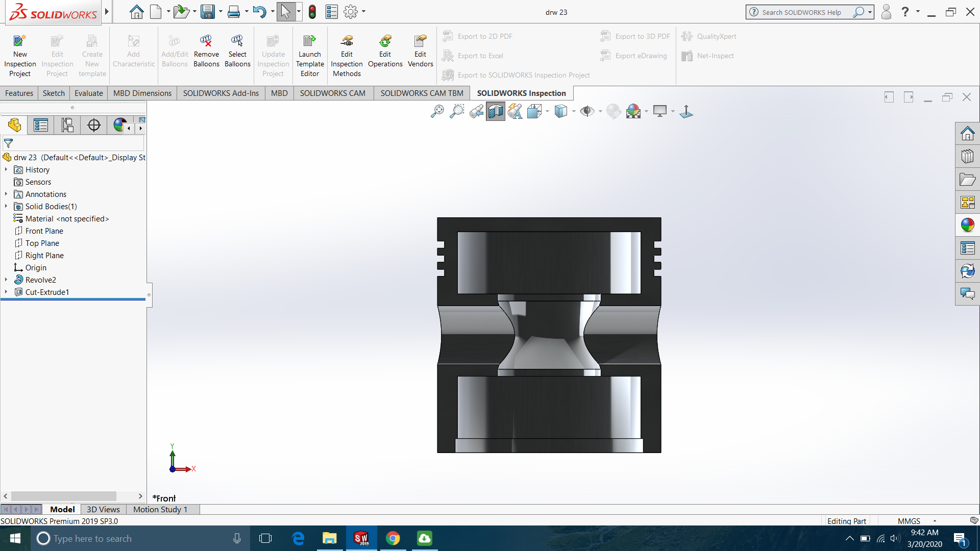Open Display Style dropdown arrow
Viewport: 980px width, 551px height.
(574, 111)
